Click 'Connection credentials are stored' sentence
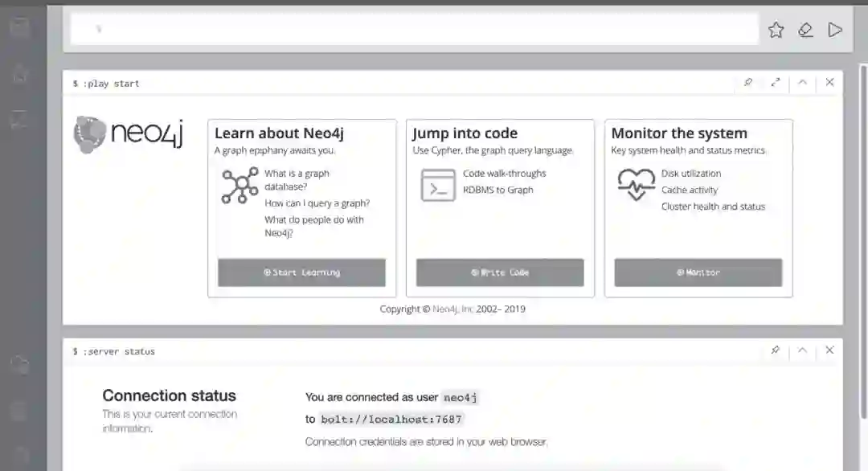 [426, 442]
